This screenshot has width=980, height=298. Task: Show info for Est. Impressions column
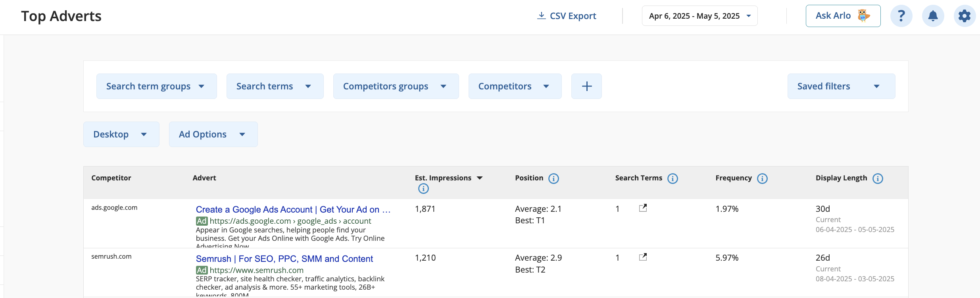click(423, 189)
